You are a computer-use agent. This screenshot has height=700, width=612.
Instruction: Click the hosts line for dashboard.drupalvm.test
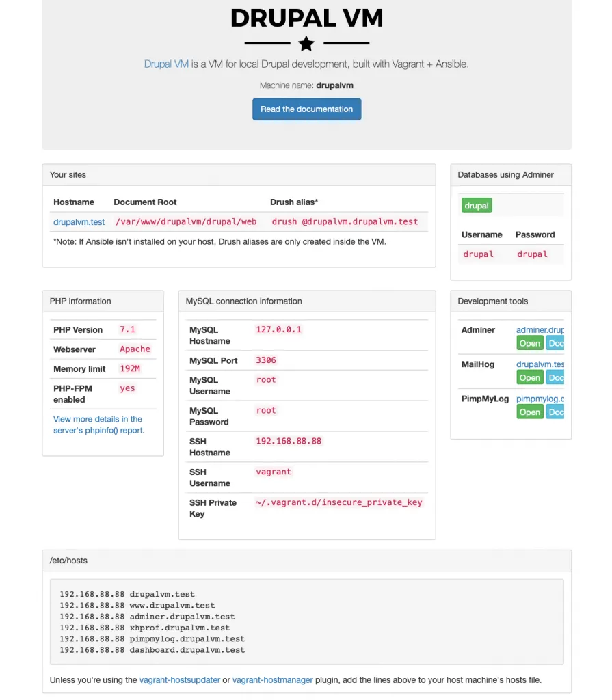pyautogui.click(x=152, y=650)
